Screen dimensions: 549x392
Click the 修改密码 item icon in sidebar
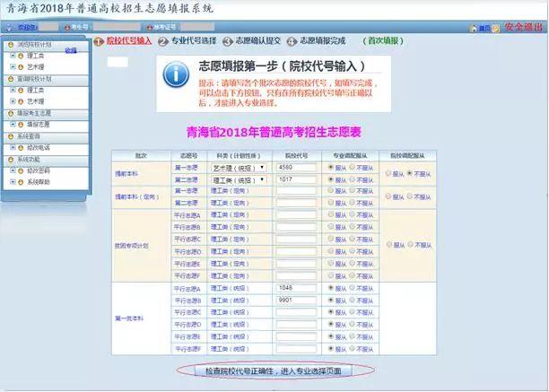point(21,170)
